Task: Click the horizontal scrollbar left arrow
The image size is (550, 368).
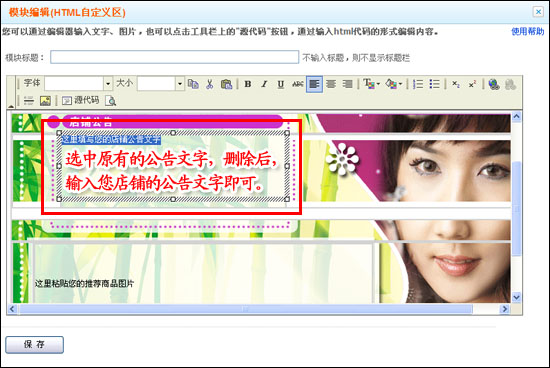Action: click(x=12, y=309)
